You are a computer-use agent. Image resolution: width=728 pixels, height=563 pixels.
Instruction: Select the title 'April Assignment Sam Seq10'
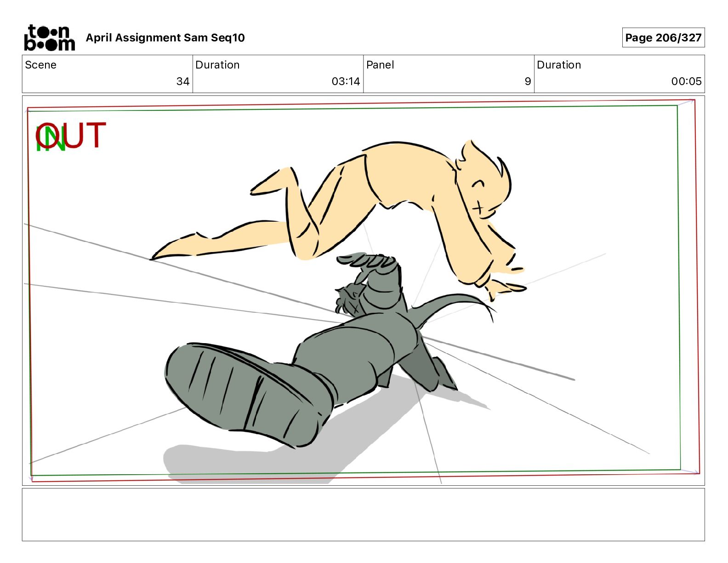[x=165, y=38]
